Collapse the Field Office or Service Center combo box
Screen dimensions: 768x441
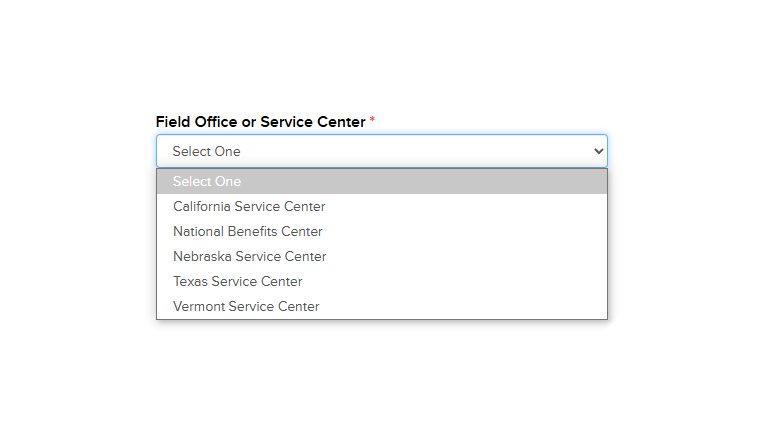point(382,151)
